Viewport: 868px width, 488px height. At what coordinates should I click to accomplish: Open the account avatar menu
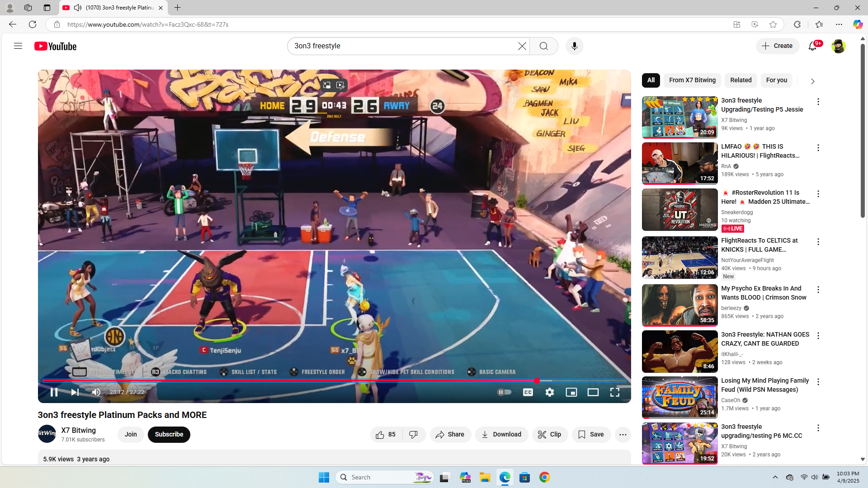pos(839,46)
